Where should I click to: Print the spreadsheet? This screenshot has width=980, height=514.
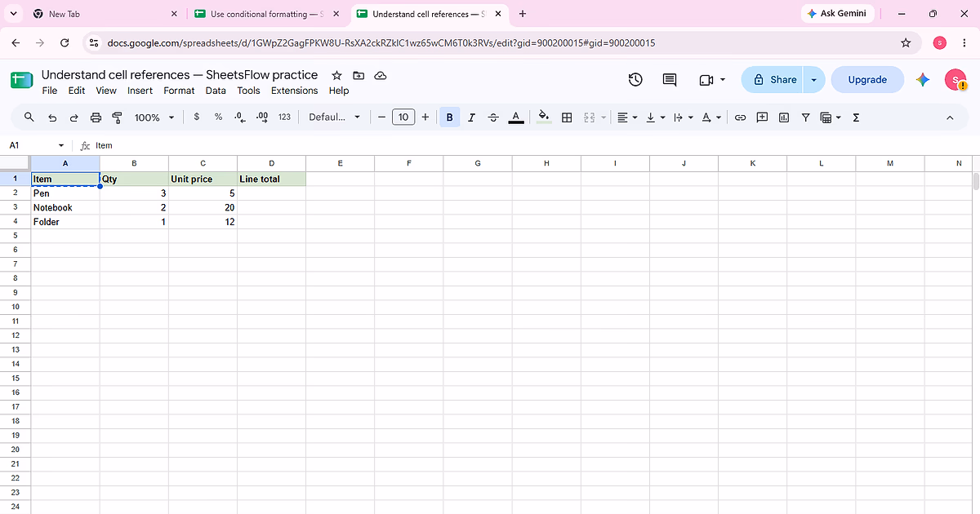pos(96,117)
